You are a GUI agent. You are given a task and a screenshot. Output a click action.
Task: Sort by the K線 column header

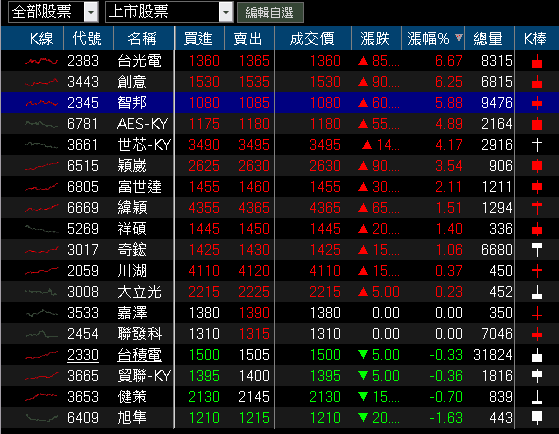point(41,38)
